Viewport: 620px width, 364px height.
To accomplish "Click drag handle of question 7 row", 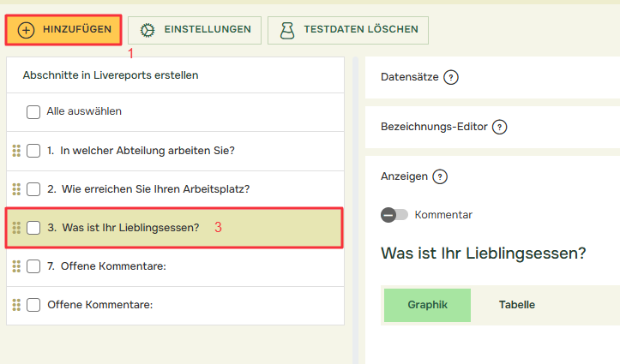I will click(16, 266).
